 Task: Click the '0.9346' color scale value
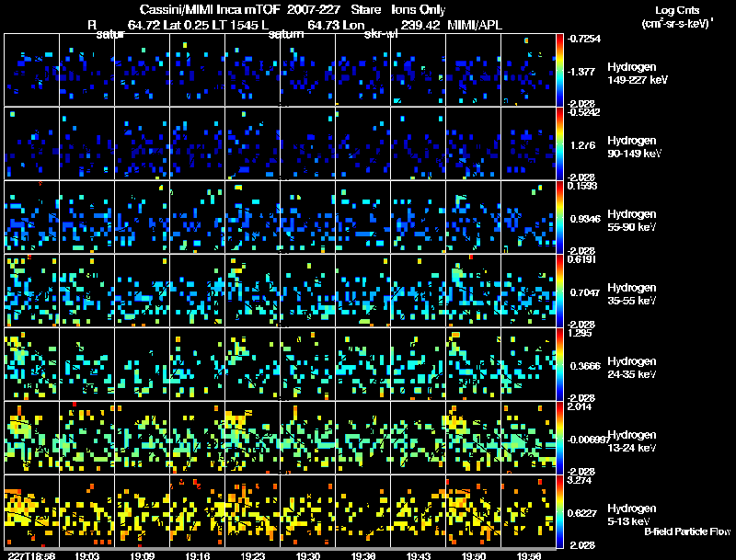tap(585, 219)
